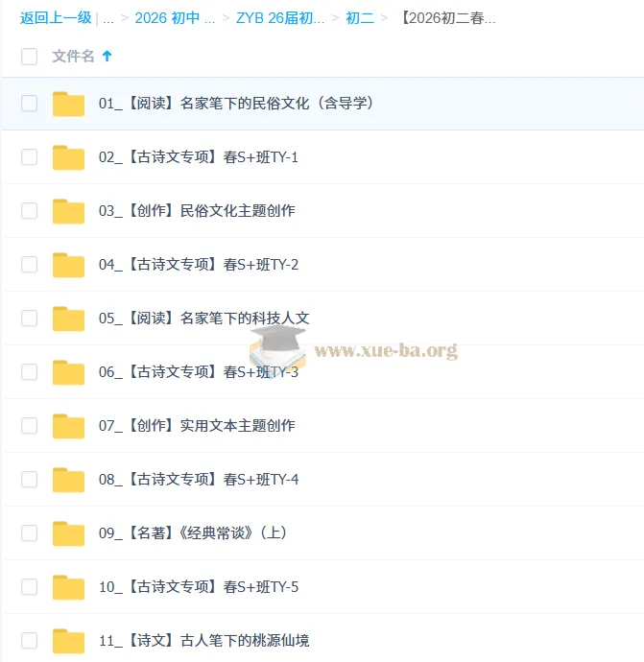Image resolution: width=644 pixels, height=662 pixels.
Task: Click the sort arrow beside 文件名
Action: (107, 57)
